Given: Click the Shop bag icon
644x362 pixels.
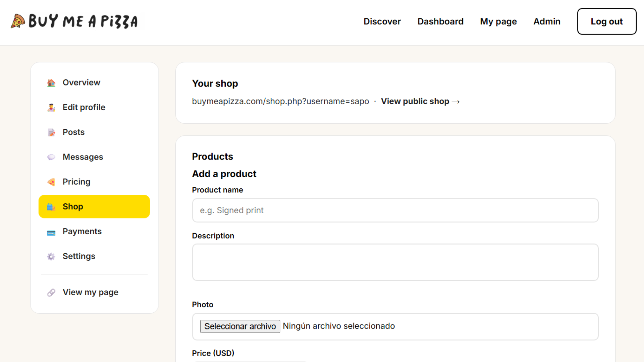Looking at the screenshot, I should point(51,207).
